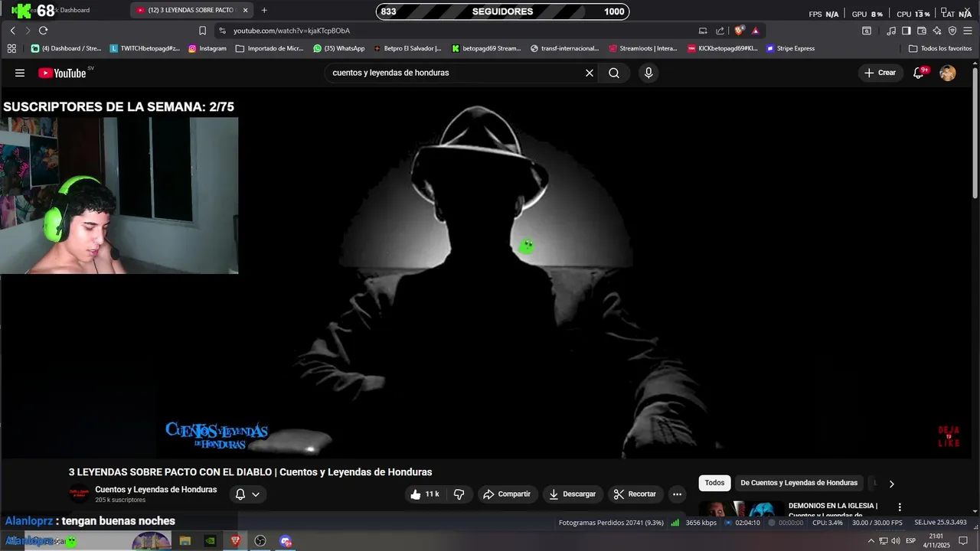Viewport: 980px width, 551px height.
Task: Open File Explorer from the taskbar
Action: tap(185, 541)
